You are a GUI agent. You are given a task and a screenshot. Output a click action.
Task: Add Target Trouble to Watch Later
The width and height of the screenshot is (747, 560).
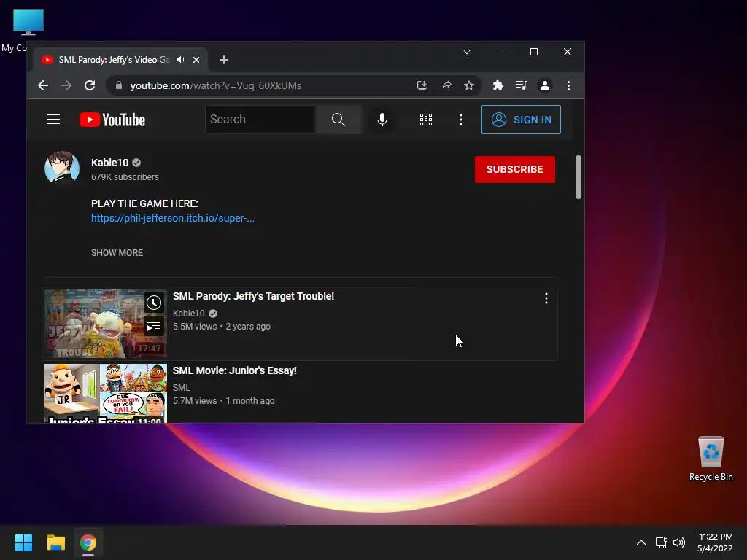coord(153,303)
